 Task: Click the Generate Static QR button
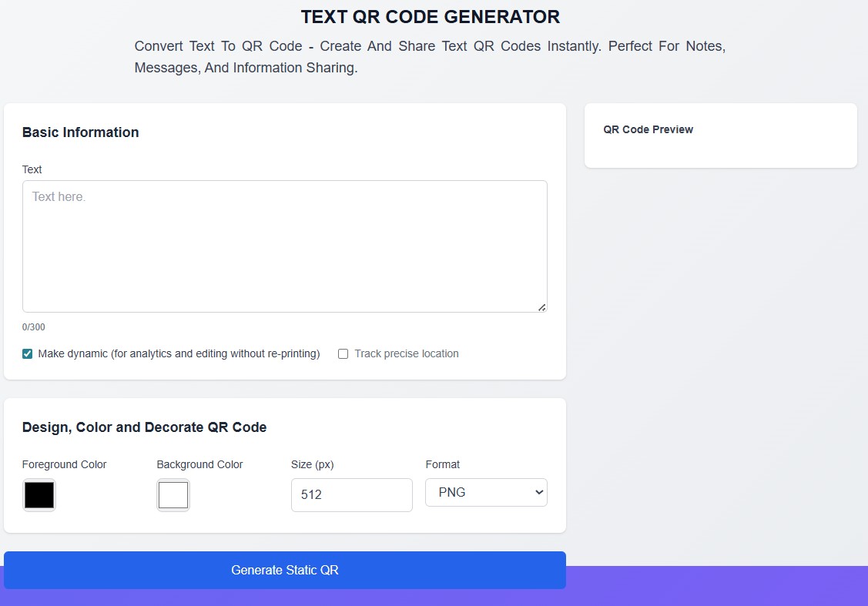(x=285, y=570)
